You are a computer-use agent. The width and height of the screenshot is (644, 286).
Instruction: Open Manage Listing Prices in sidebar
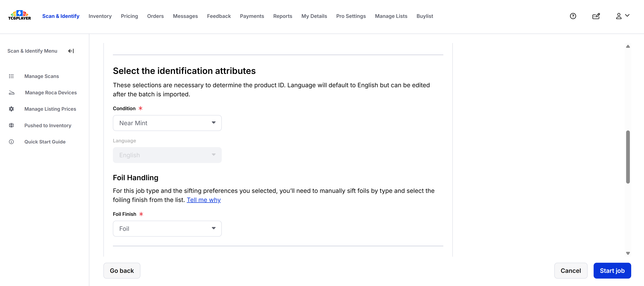[x=50, y=109]
